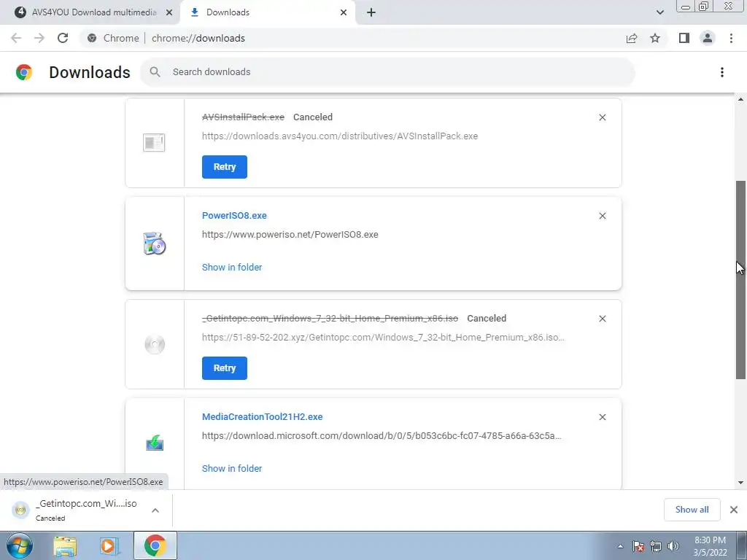Launch Windows Media Player from taskbar
This screenshot has height=560, width=747.
108,546
